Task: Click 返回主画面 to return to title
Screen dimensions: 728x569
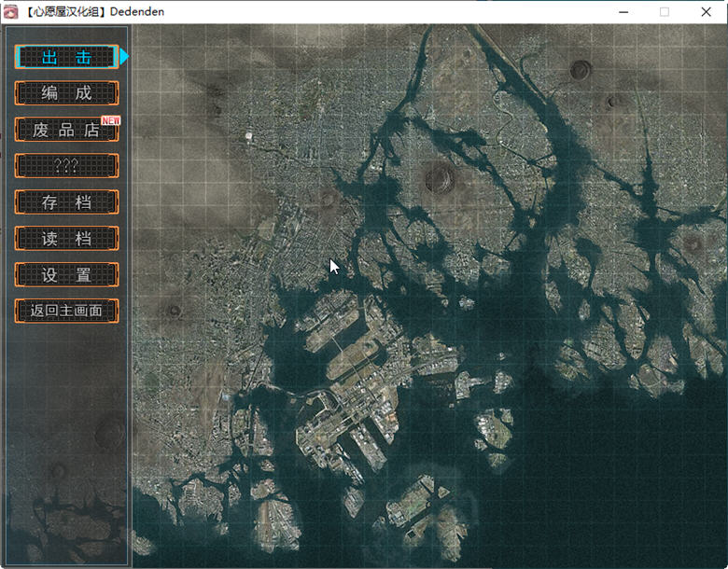Action: tap(66, 311)
